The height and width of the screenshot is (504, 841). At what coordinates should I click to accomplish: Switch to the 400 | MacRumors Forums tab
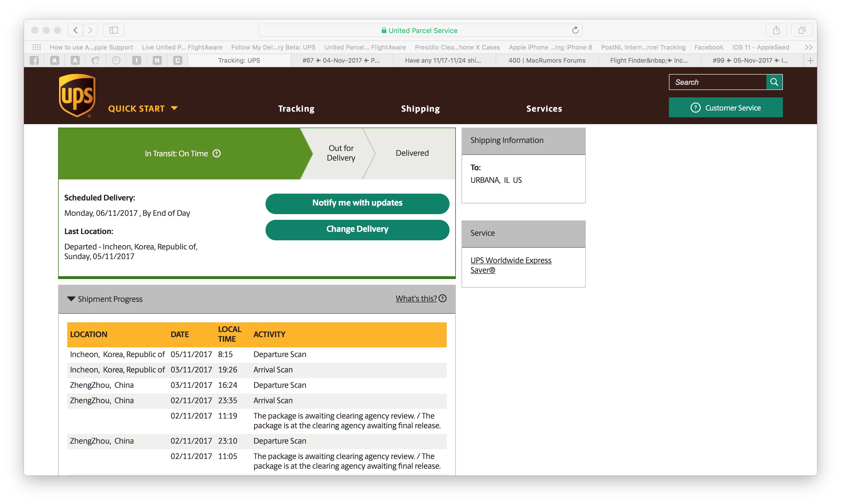pyautogui.click(x=546, y=60)
